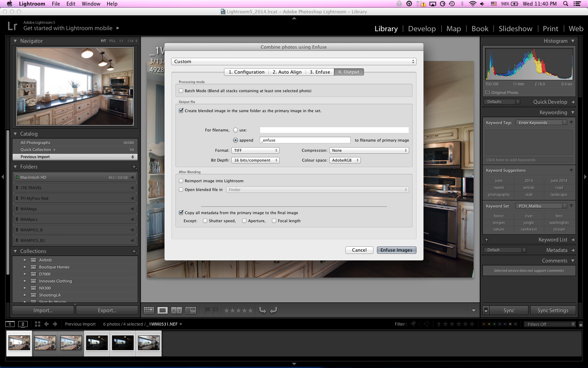Cancel the Enfuse dialog
The width and height of the screenshot is (588, 368).
pyautogui.click(x=359, y=250)
